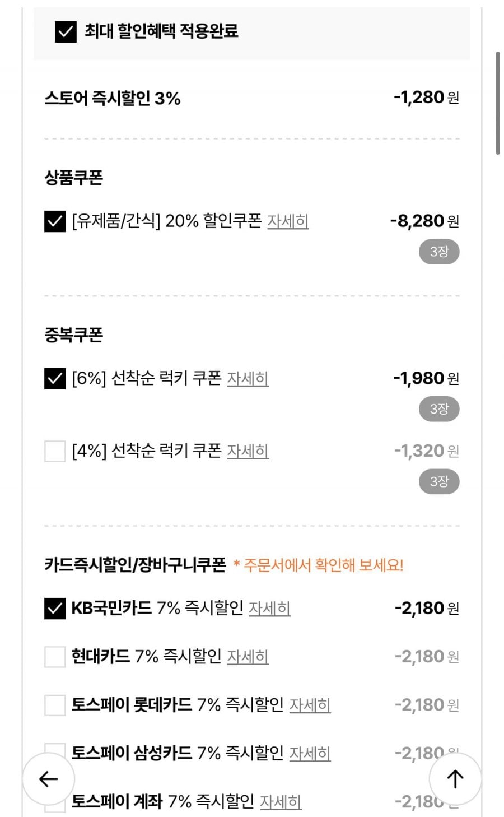Select the 토스페이 롯데카드 7% 즉시할인 checkbox

click(x=55, y=705)
